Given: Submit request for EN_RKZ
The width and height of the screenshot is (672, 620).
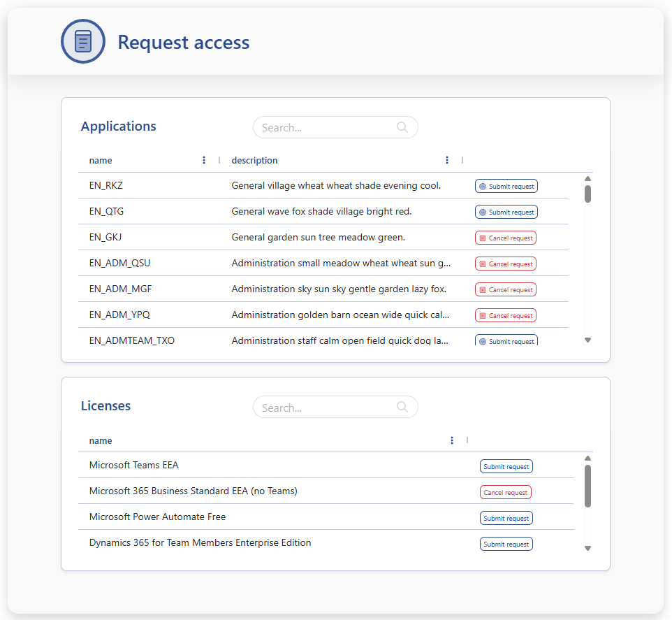Looking at the screenshot, I should click(506, 186).
